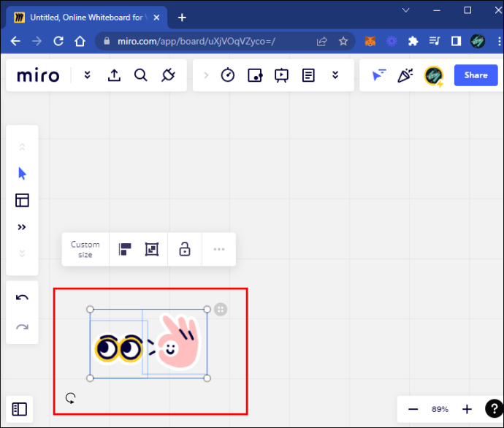Viewport: 504px width, 428px height.
Task: Open board search magnifier
Action: [x=141, y=75]
